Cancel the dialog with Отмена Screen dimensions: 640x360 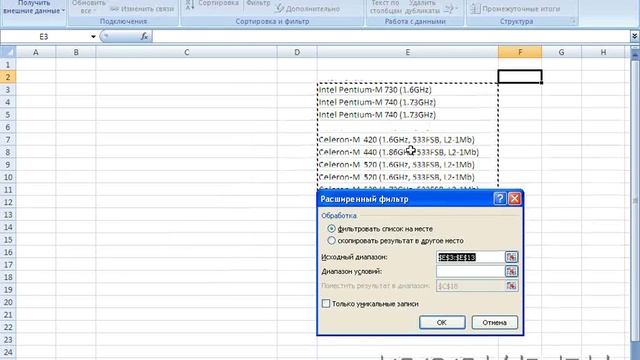pyautogui.click(x=495, y=322)
